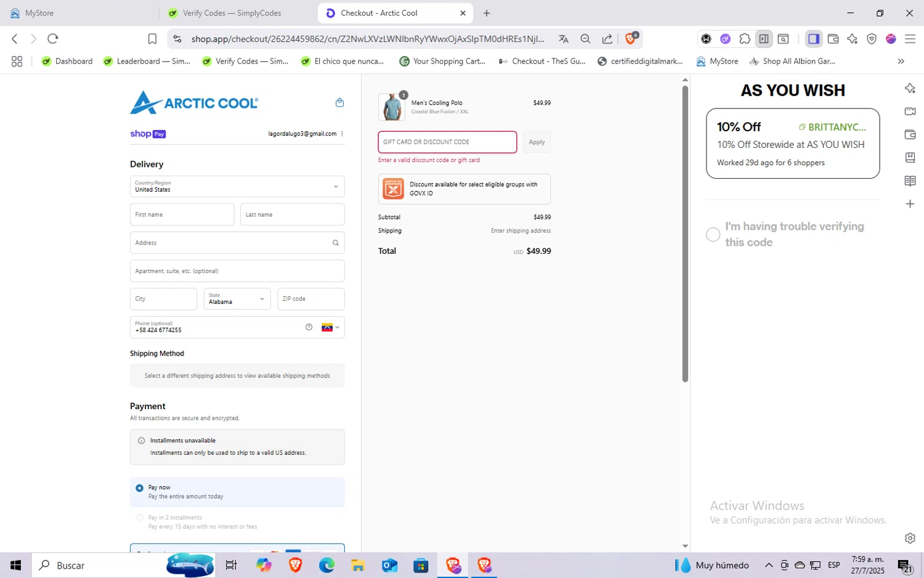Open the notification center on the taskbar

904,565
